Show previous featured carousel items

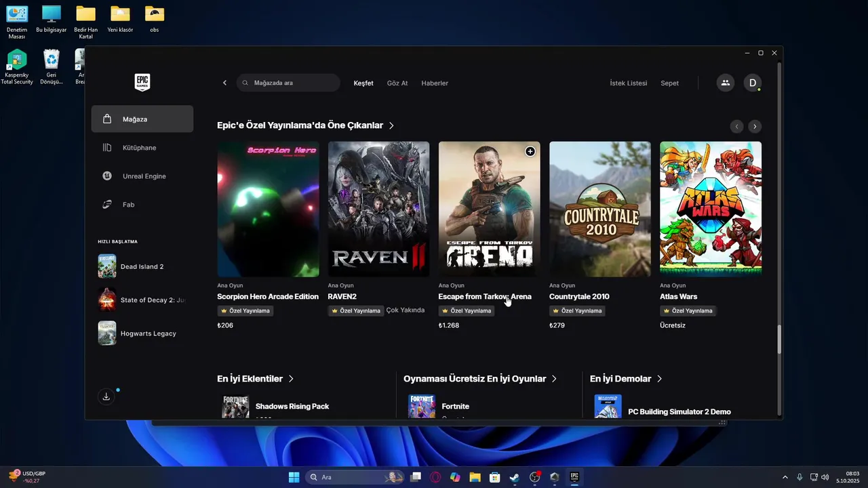(736, 126)
